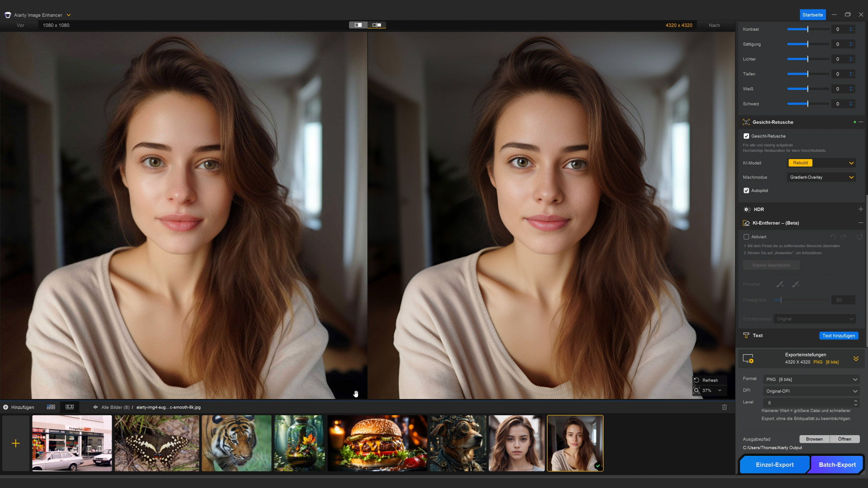Image resolution: width=868 pixels, height=488 pixels.
Task: Switch to filmstrip thumbnail view icon
Action: point(70,407)
